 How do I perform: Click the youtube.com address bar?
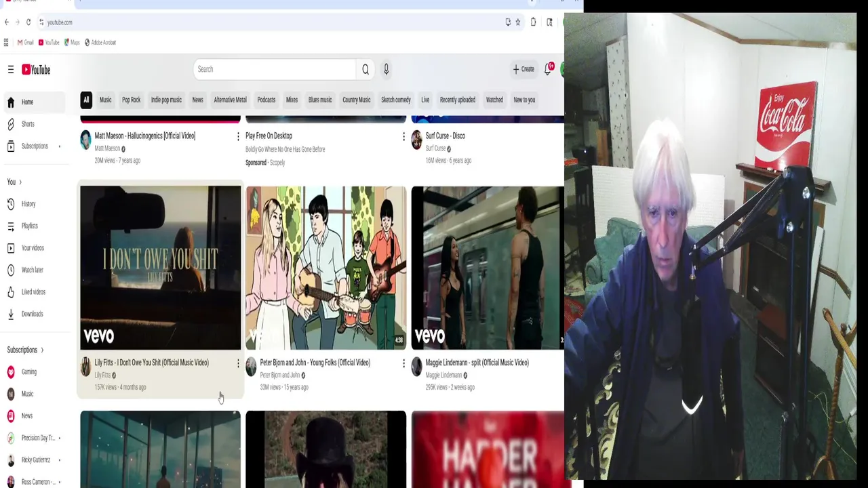(x=271, y=22)
